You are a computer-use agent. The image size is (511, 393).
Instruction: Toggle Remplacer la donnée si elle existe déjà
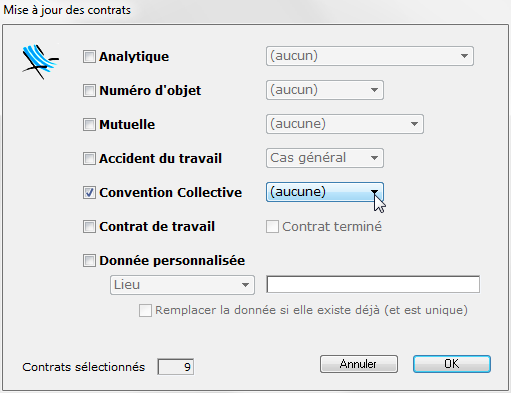(145, 310)
